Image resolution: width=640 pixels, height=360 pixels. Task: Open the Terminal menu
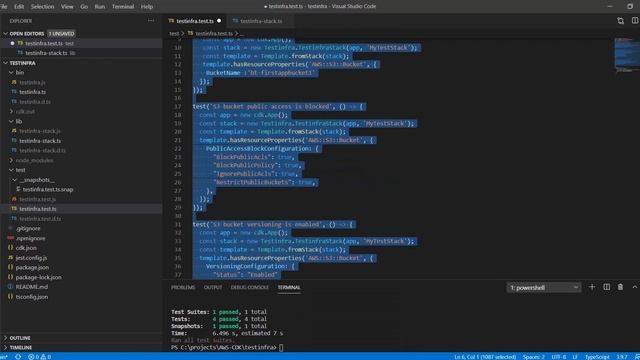123,7
